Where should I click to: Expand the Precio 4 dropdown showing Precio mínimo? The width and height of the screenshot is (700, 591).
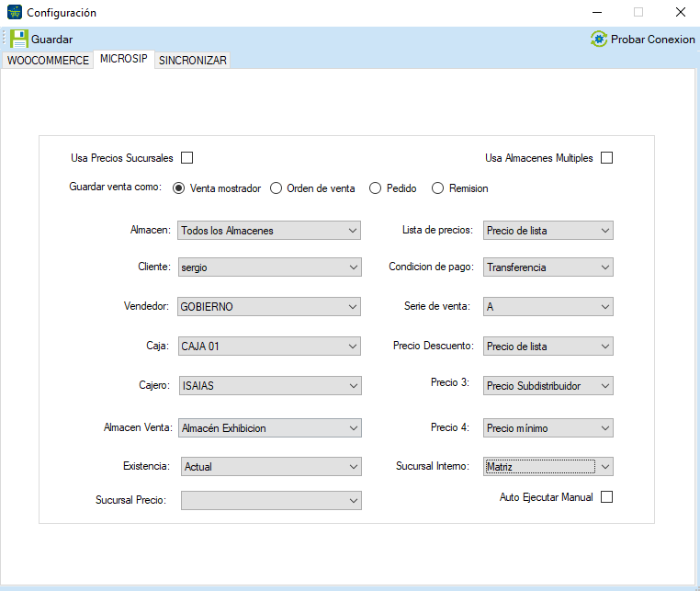pos(548,428)
